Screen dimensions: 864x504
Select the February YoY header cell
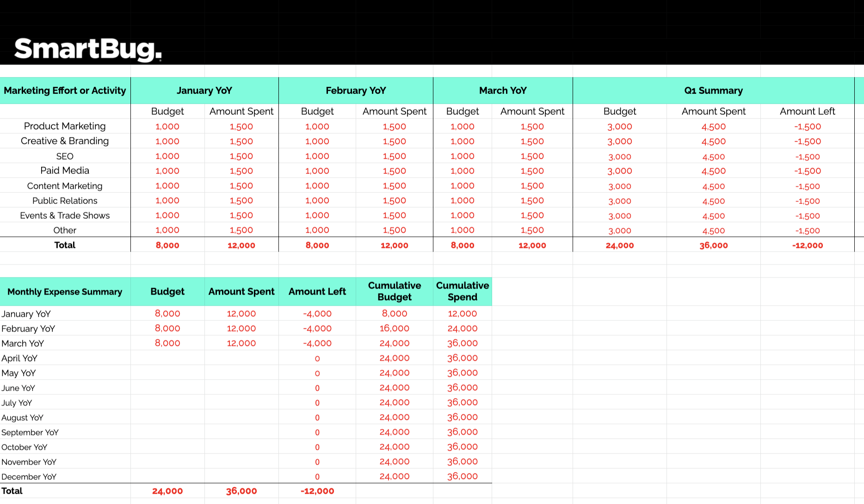click(x=355, y=91)
